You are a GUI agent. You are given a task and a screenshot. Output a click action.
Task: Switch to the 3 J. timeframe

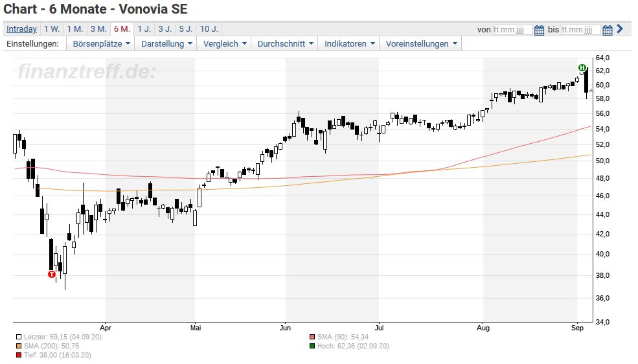165,29
